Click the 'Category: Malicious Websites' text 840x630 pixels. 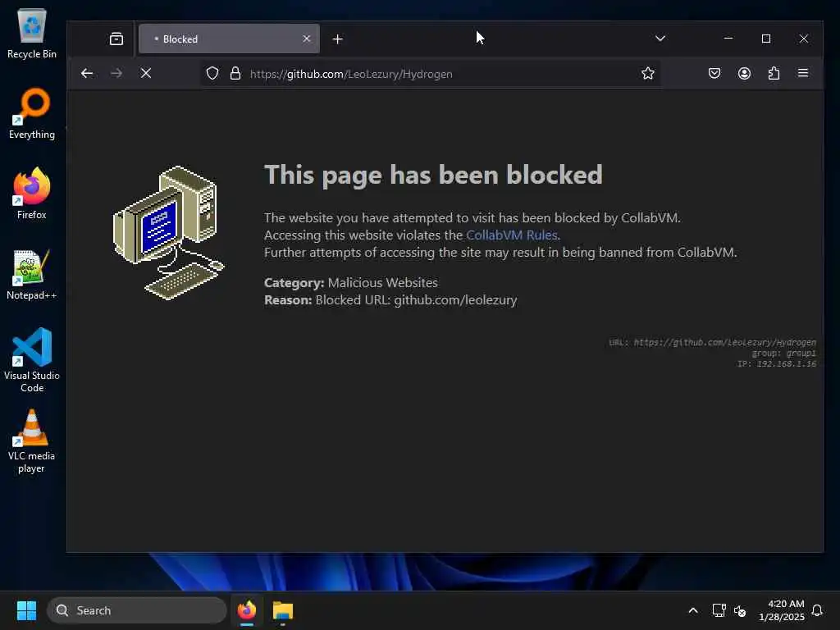coord(351,283)
